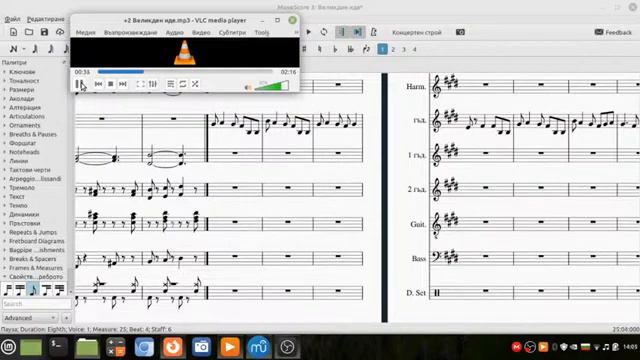Open MuseScore Редактиране menu
Viewport: 640px width, 360px height.
[x=46, y=19]
